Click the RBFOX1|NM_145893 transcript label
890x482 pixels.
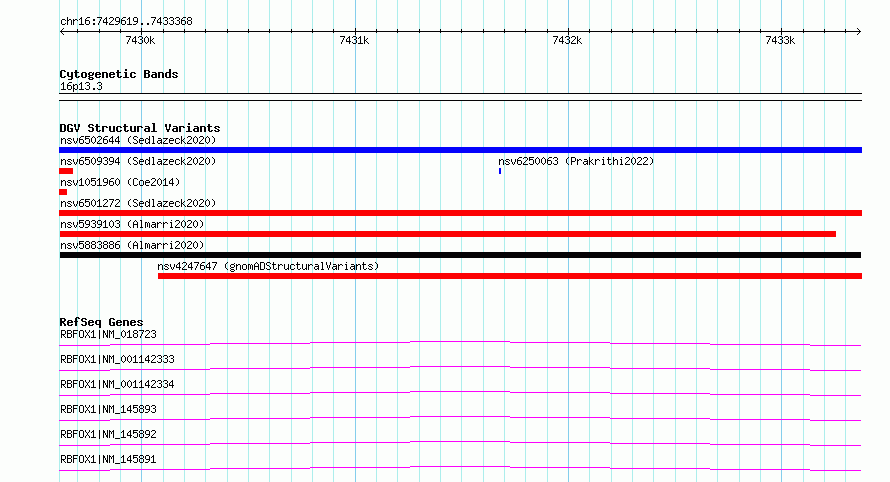[x=108, y=409]
